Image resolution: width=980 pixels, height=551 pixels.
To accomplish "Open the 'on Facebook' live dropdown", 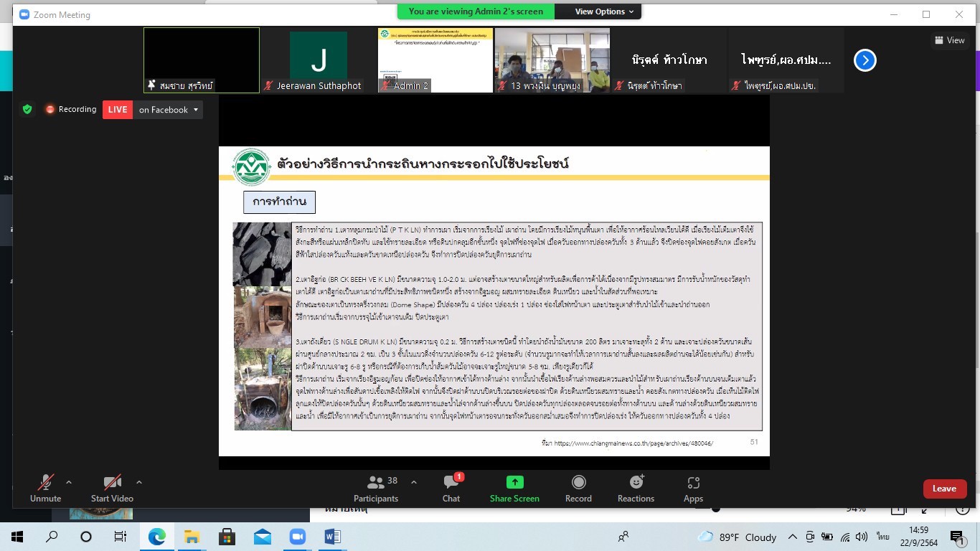I will click(x=168, y=110).
